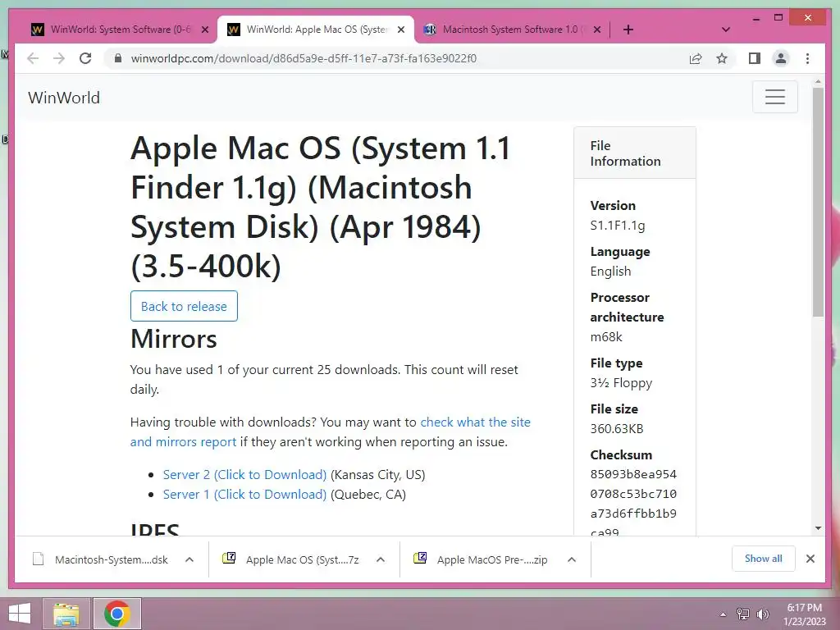
Task: Expand options for Apple MacOS Pre zip
Action: [x=572, y=559]
